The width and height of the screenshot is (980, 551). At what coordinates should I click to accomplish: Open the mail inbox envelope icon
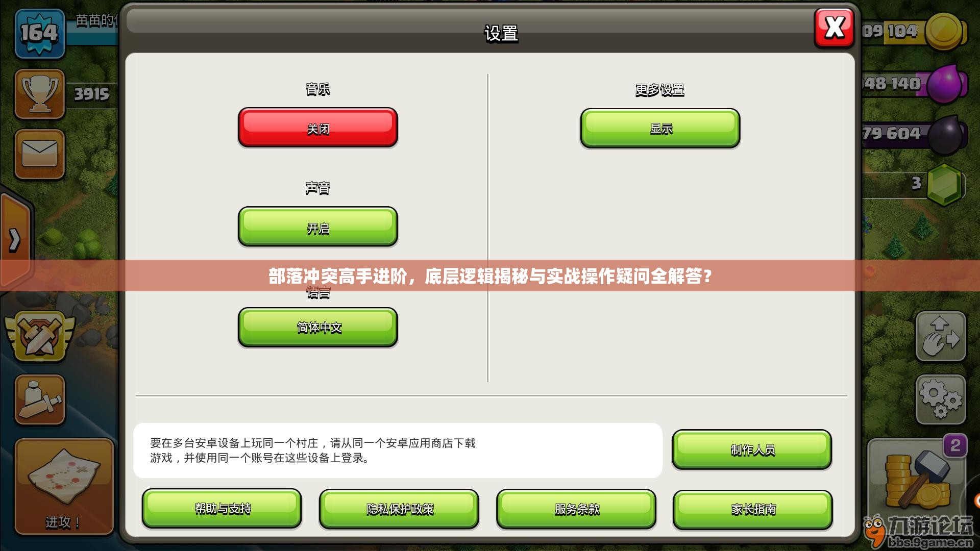[x=40, y=154]
